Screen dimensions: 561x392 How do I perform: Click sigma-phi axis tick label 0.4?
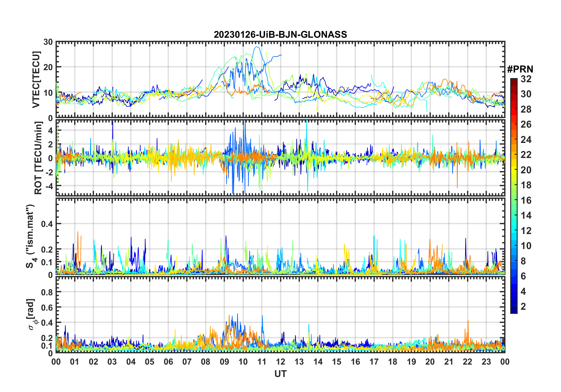point(47,323)
